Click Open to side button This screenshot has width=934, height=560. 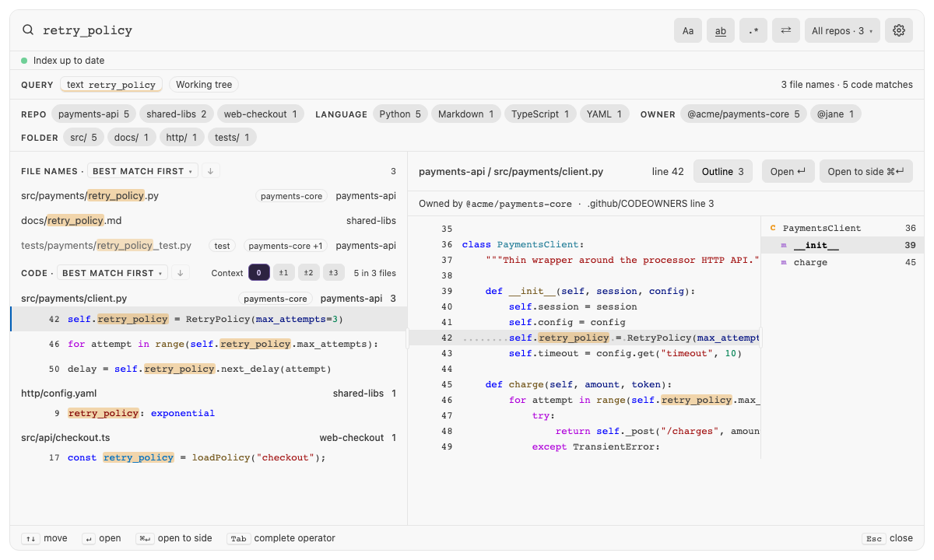point(866,172)
